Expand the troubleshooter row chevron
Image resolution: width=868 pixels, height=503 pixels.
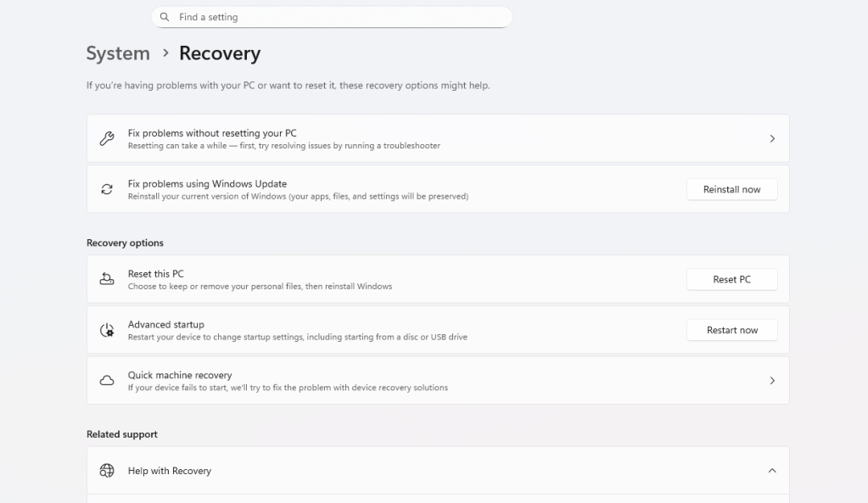(x=771, y=137)
